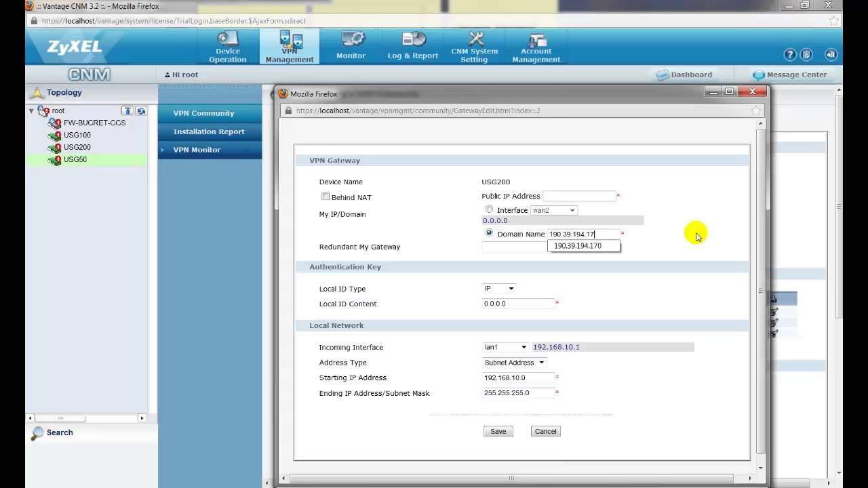The image size is (868, 488).
Task: Click Local ID Content field
Action: pos(519,304)
